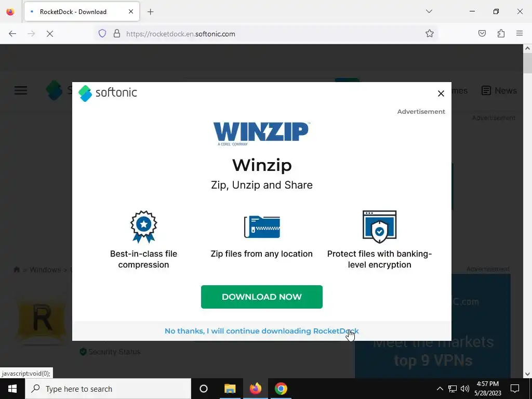Screen dimensions: 532x399
Task: Click Security Status on the page
Action: coord(110,352)
